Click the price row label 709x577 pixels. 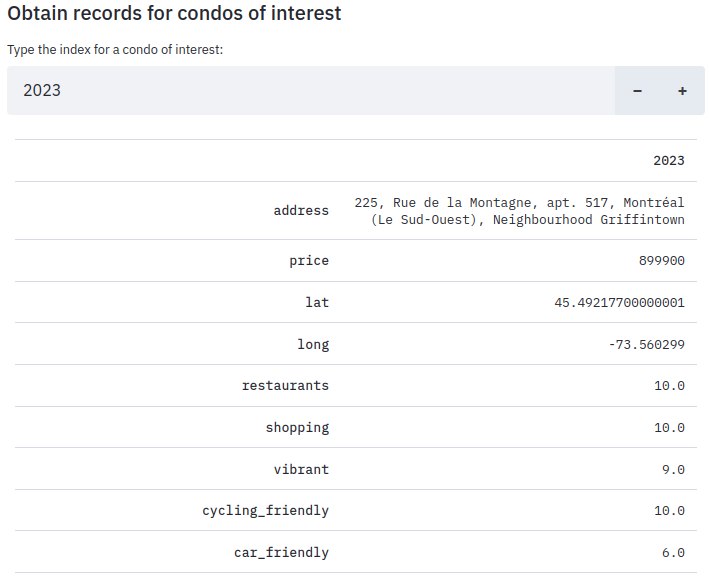point(309,260)
